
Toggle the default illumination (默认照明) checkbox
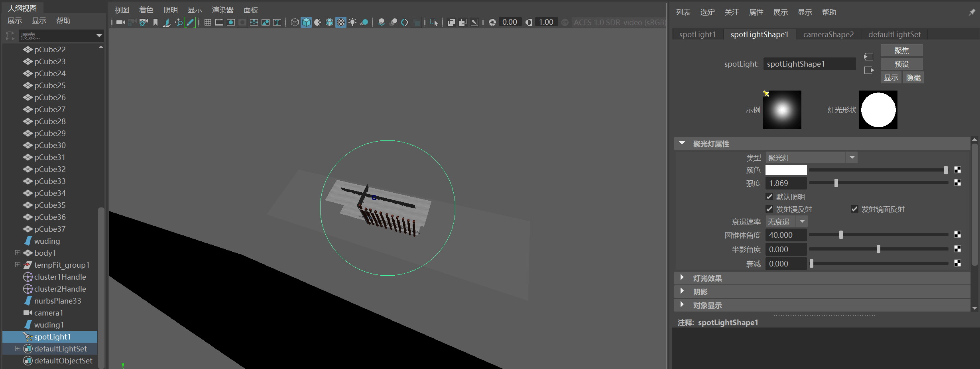coord(769,197)
